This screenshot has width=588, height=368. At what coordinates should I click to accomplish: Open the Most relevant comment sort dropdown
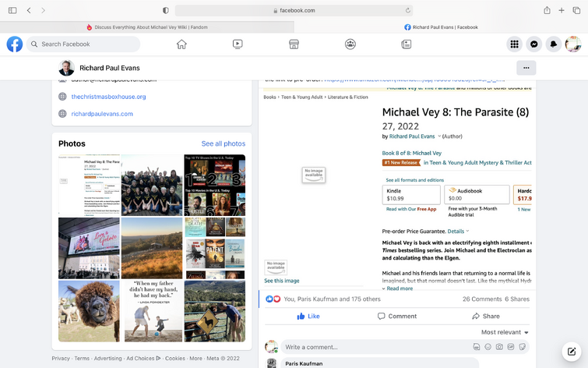click(x=505, y=332)
